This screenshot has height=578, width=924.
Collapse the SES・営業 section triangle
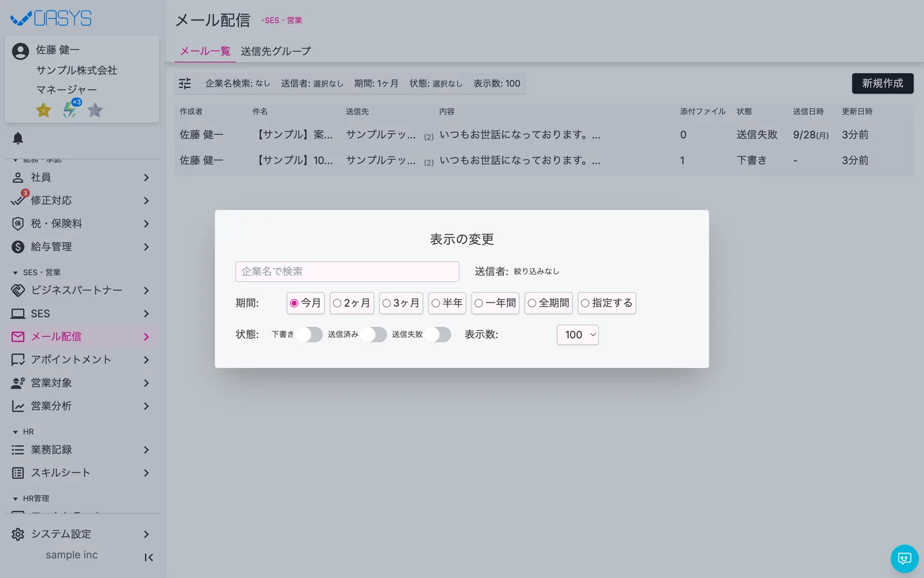click(15, 273)
